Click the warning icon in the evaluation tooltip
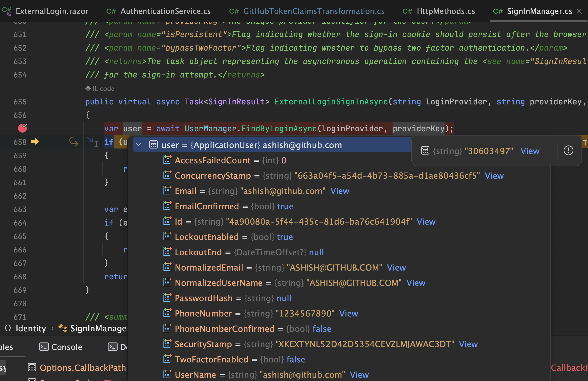Viewport: 588px width, 381px height. pos(569,150)
